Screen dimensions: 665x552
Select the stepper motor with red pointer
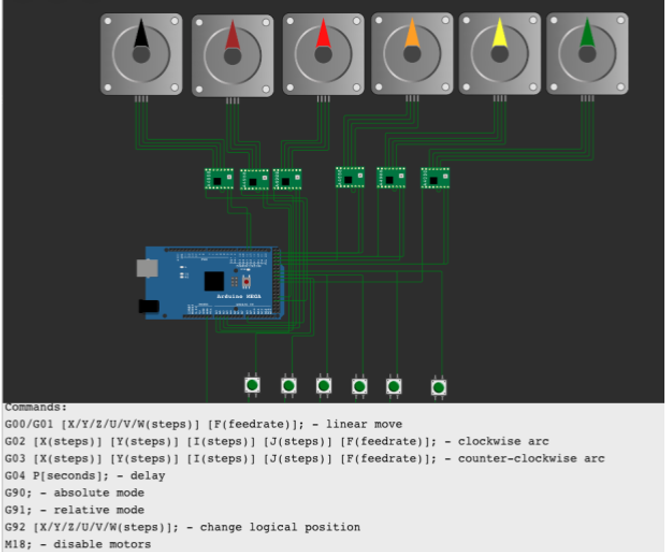[x=323, y=54]
